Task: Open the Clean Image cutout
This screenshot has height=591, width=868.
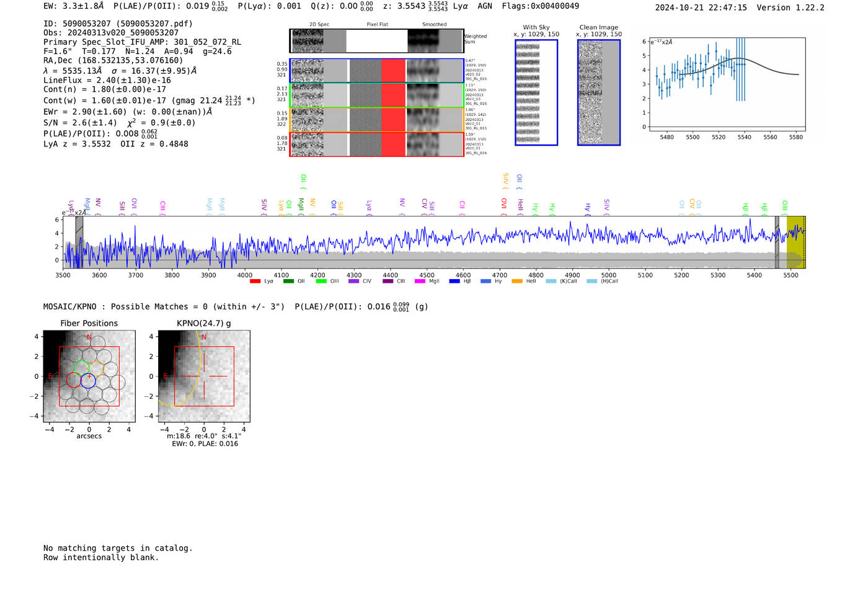Action: tap(599, 92)
